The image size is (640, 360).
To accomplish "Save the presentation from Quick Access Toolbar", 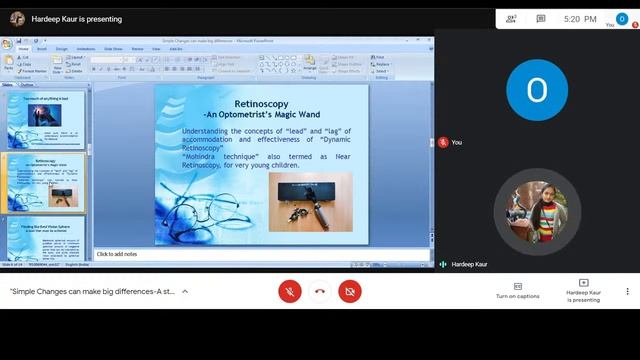I will [x=19, y=41].
